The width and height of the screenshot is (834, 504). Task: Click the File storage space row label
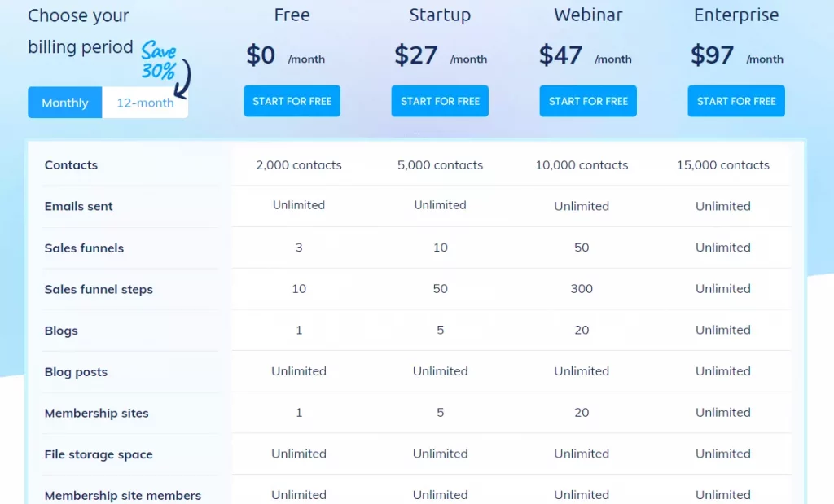click(99, 454)
